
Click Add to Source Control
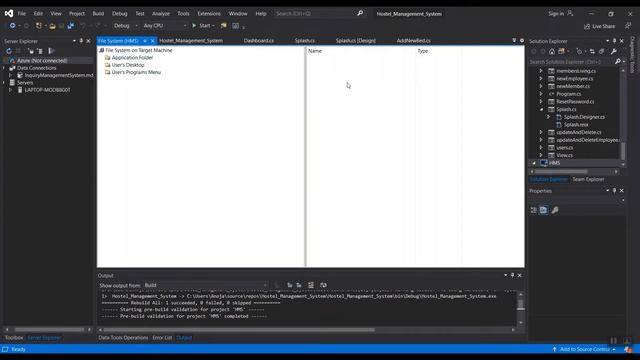pos(584,349)
